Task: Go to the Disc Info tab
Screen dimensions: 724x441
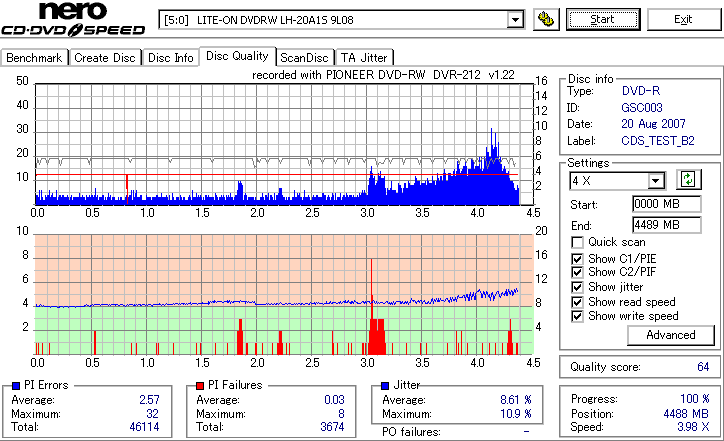Action: click(x=170, y=58)
